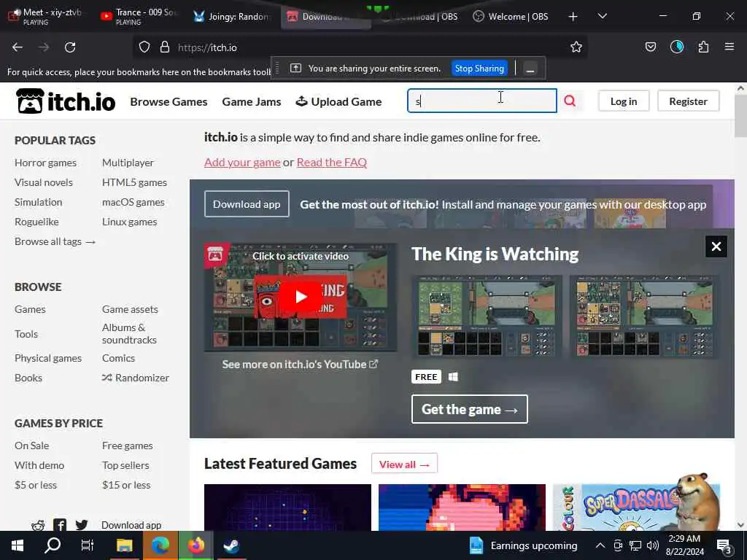
Task: Focus the itch.io search field
Action: (481, 101)
